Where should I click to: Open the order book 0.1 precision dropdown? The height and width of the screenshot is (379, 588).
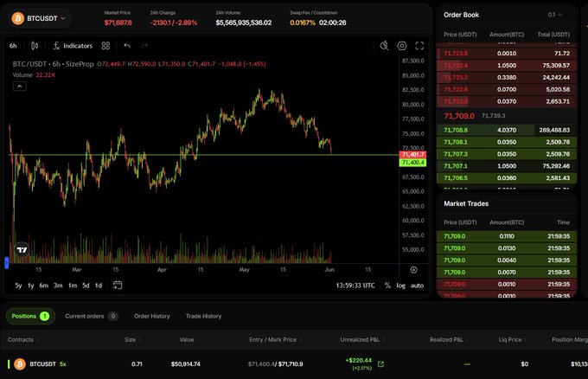[x=555, y=15]
